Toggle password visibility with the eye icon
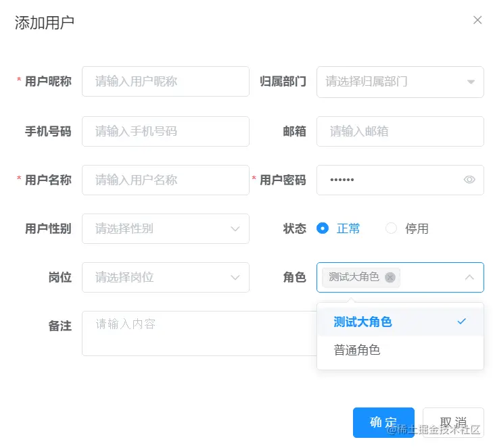 tap(469, 180)
